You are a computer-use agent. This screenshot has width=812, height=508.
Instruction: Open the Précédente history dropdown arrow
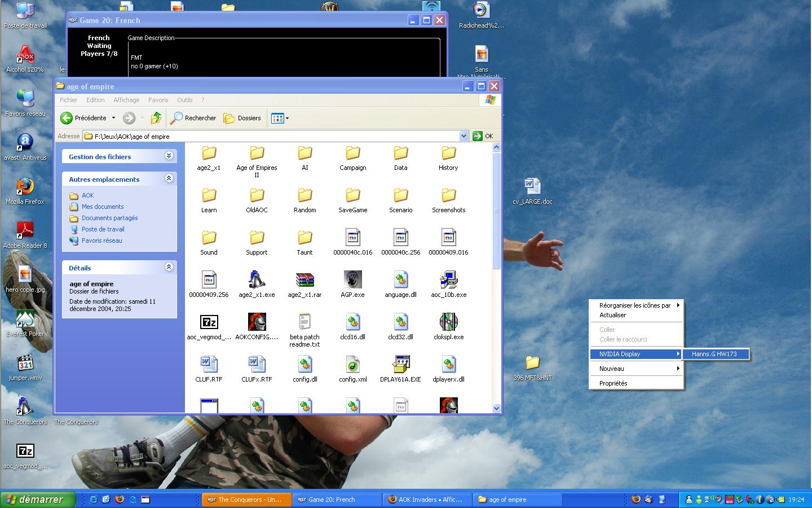(113, 118)
